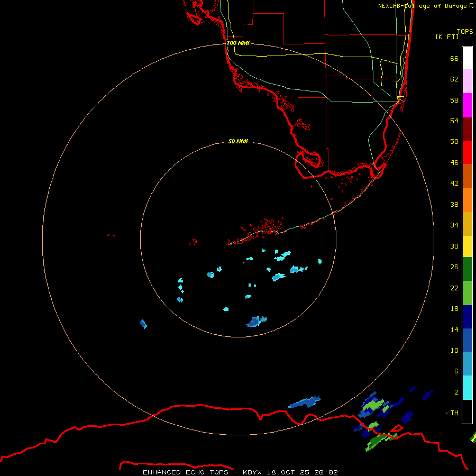Click the dark orange legend swatch
Viewport: 476px width, 476px height.
(467, 176)
